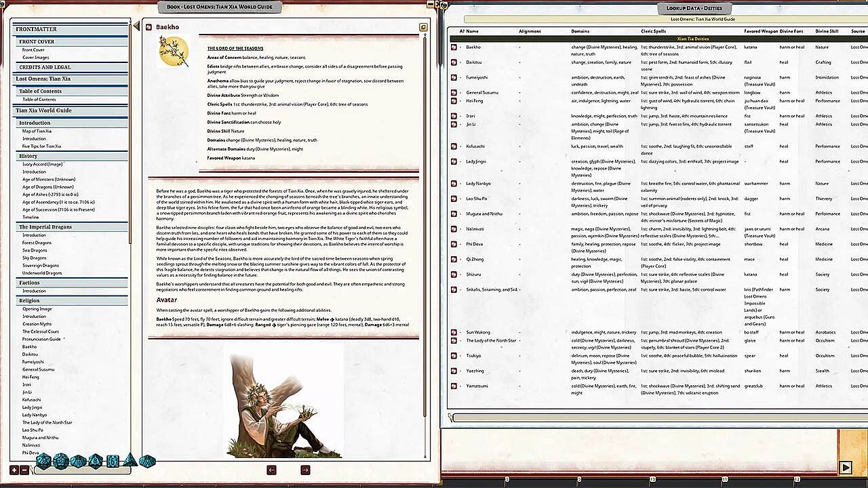
Task: Click the Thievery divine skill cell
Action: [823, 199]
